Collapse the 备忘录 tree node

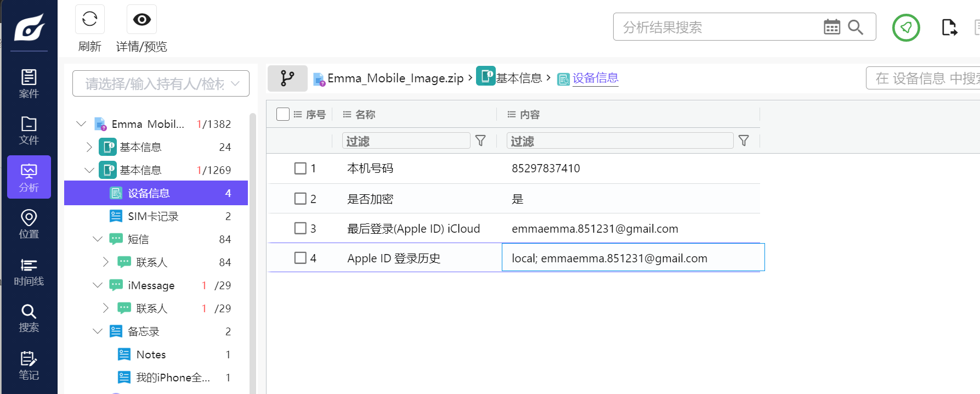(x=98, y=331)
